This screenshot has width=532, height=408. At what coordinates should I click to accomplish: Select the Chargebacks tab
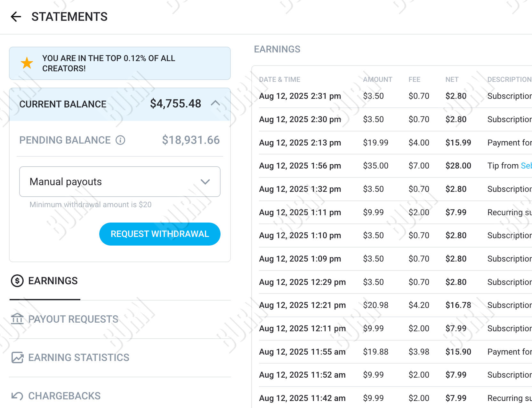(x=64, y=396)
